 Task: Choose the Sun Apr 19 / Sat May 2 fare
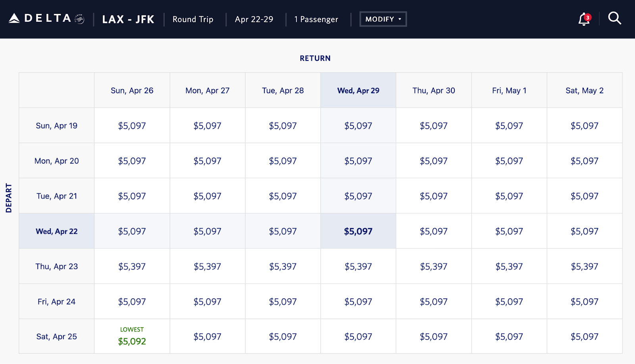pyautogui.click(x=584, y=126)
